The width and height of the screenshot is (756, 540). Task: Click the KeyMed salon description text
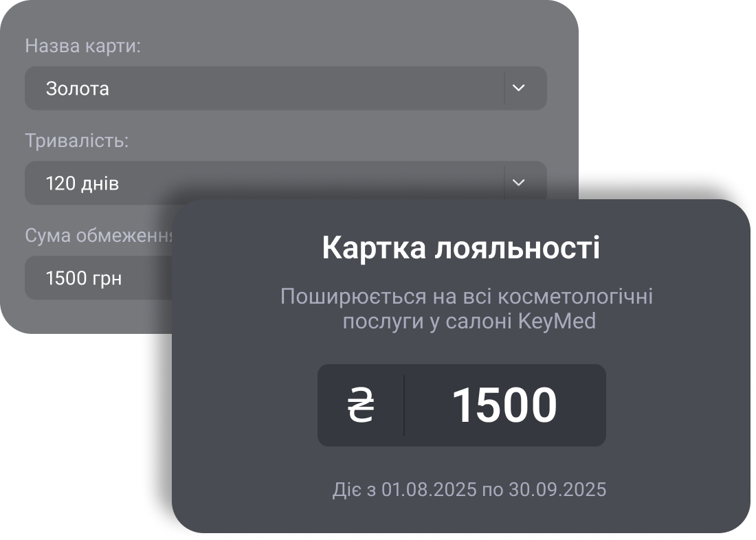click(465, 308)
